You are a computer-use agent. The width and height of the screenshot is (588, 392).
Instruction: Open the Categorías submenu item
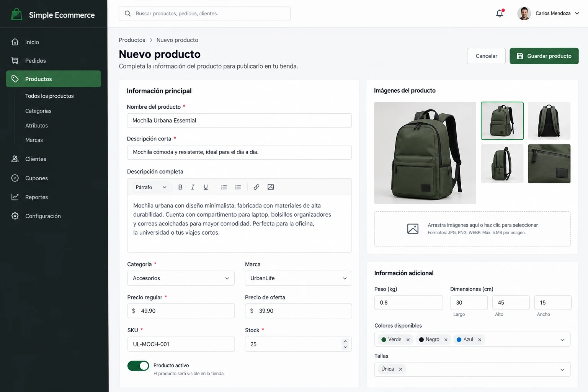(38, 111)
